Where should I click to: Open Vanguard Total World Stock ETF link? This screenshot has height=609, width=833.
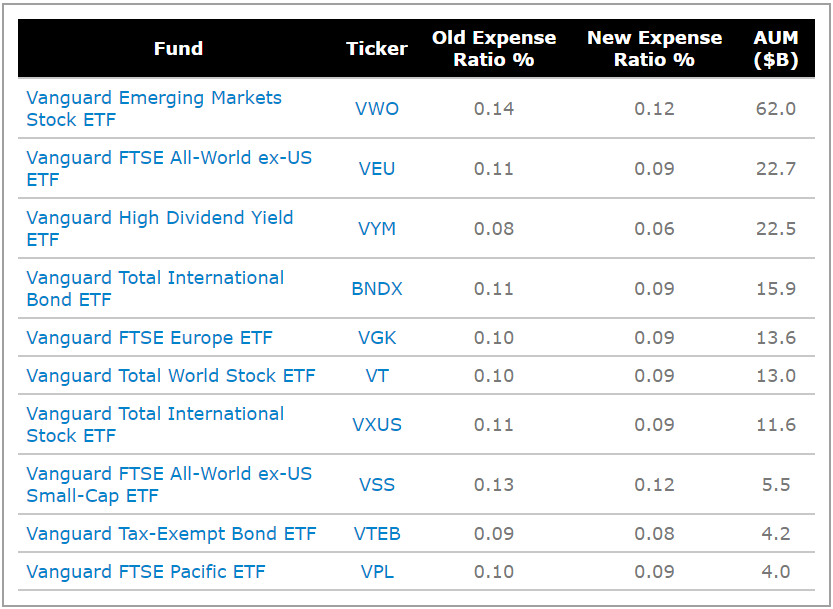click(171, 376)
